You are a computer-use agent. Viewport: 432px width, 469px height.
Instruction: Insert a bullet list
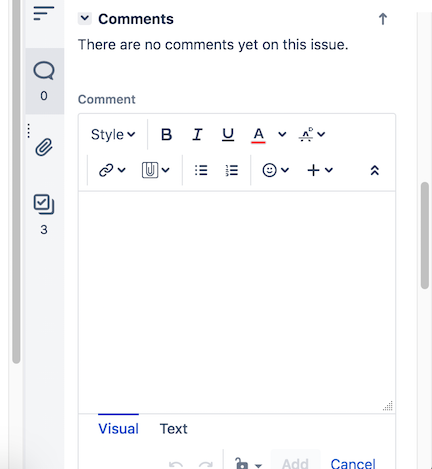[x=201, y=170]
